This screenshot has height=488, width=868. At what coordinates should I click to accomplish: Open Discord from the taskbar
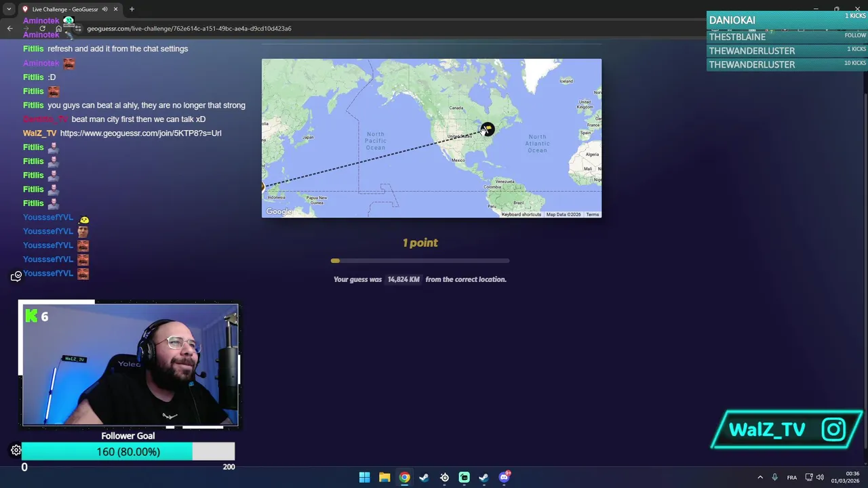pyautogui.click(x=504, y=477)
